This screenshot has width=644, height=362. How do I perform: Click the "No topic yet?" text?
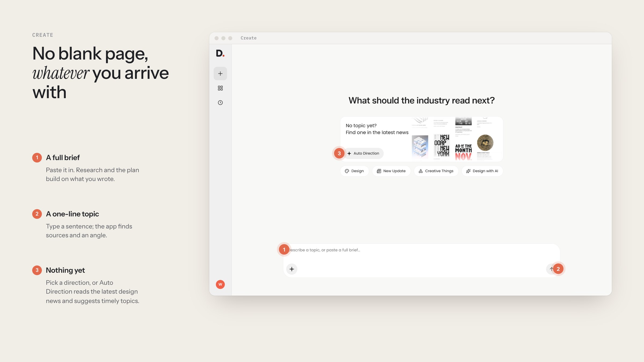point(361,125)
